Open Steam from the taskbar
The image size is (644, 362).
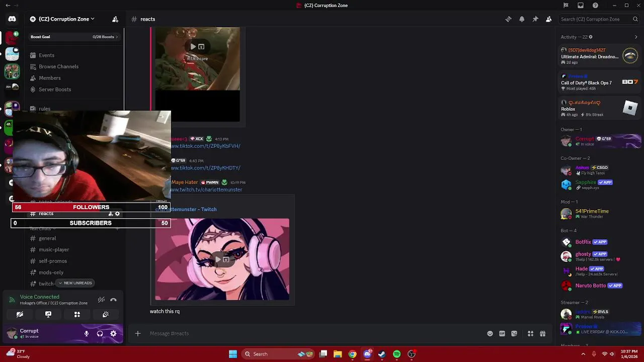pos(382,354)
